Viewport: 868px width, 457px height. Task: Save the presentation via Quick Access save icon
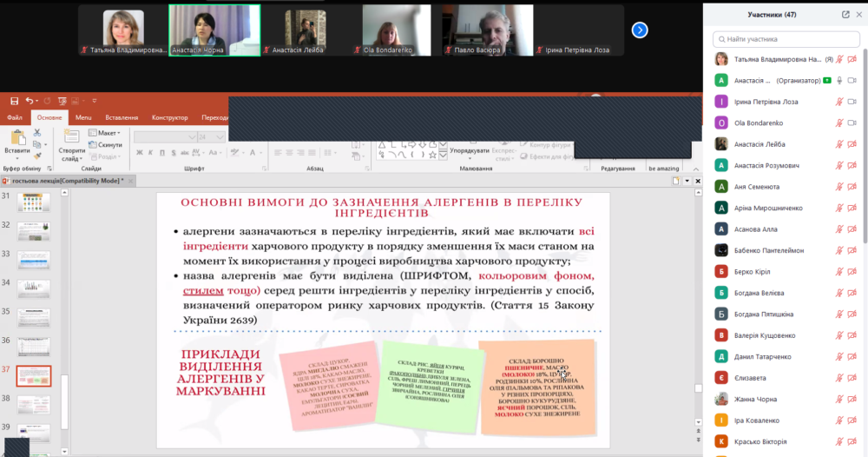14,101
